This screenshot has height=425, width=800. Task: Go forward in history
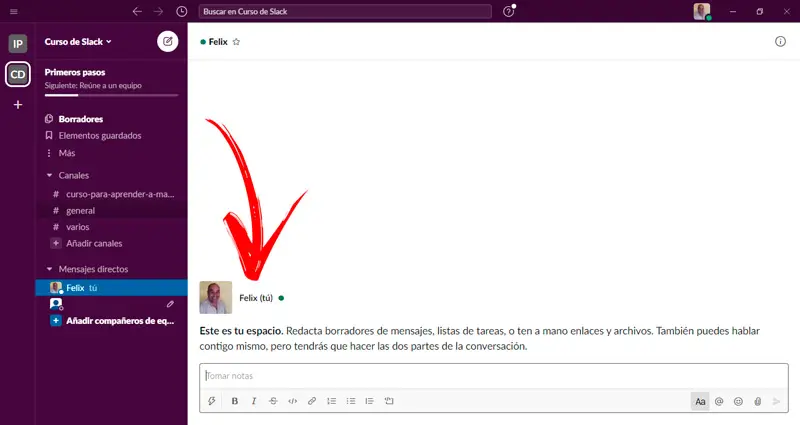click(159, 11)
